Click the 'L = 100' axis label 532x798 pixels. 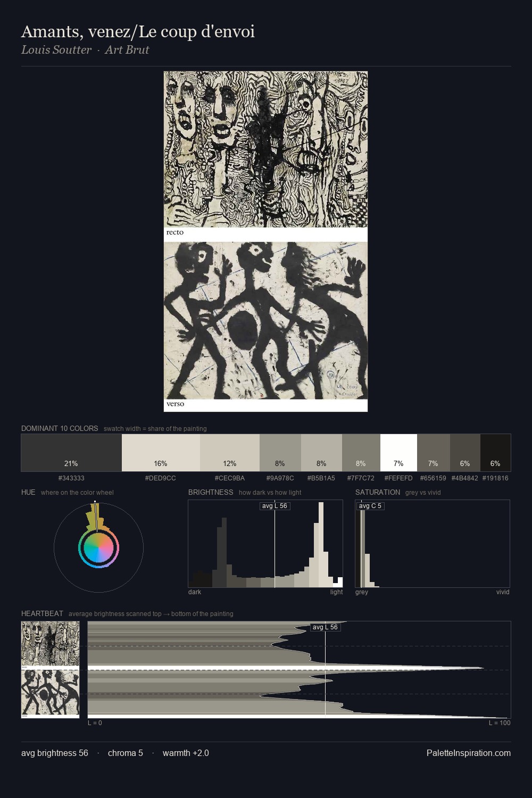[500, 723]
